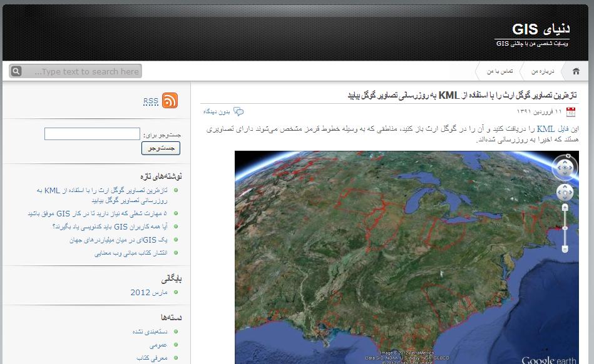Open the RSS text link

pos(150,101)
